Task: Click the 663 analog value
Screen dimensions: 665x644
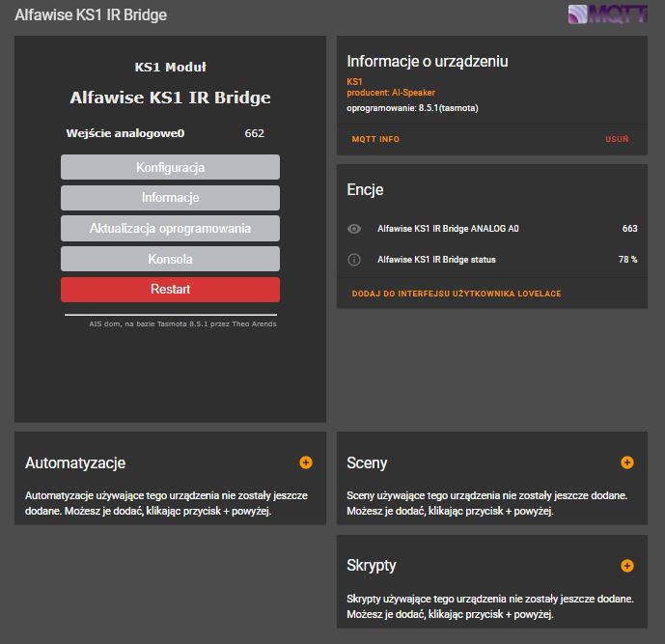Action: coord(630,228)
